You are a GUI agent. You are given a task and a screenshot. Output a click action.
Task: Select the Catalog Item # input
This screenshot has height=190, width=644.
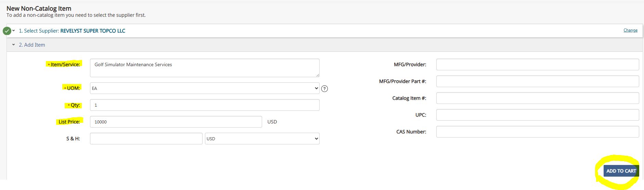click(x=537, y=98)
